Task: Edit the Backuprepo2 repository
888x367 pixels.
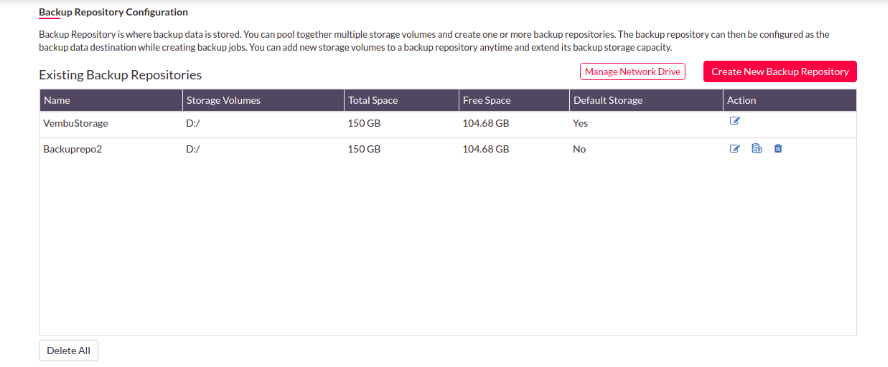Action: (x=735, y=149)
